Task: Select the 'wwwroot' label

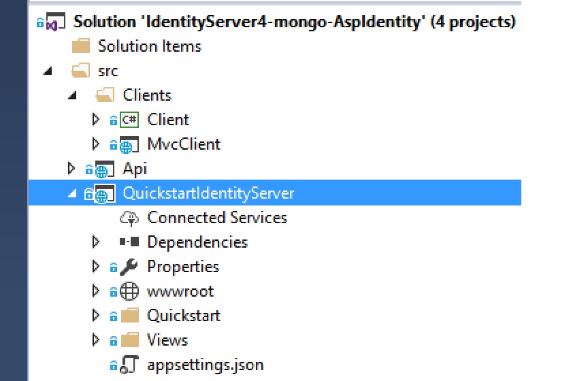Action: coord(180,291)
